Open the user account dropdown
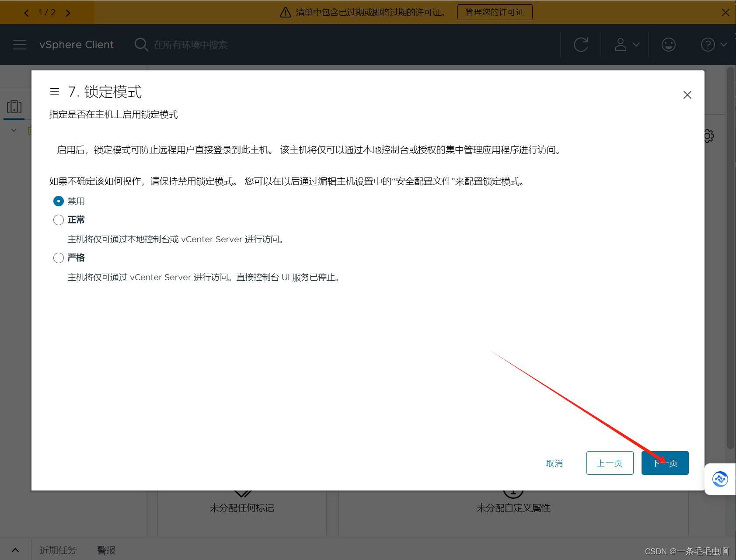This screenshot has height=560, width=736. point(627,45)
